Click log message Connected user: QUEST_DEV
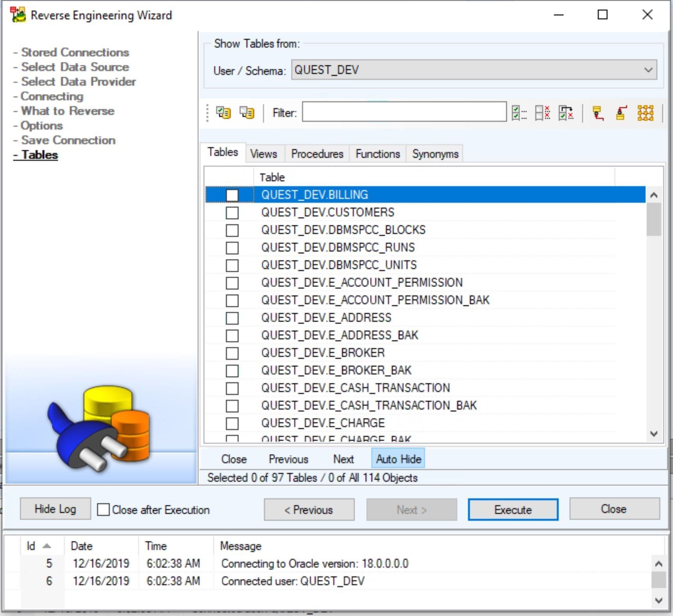Viewport: 673px width, 616px height. tap(293, 581)
